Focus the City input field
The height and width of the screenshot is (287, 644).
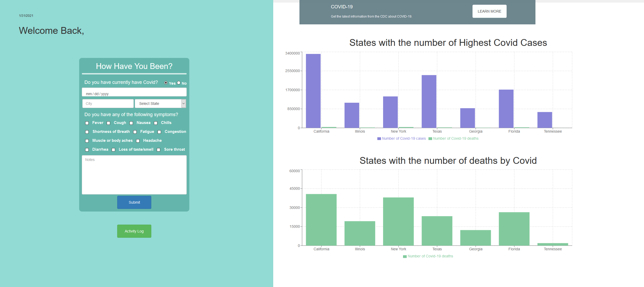coord(108,104)
